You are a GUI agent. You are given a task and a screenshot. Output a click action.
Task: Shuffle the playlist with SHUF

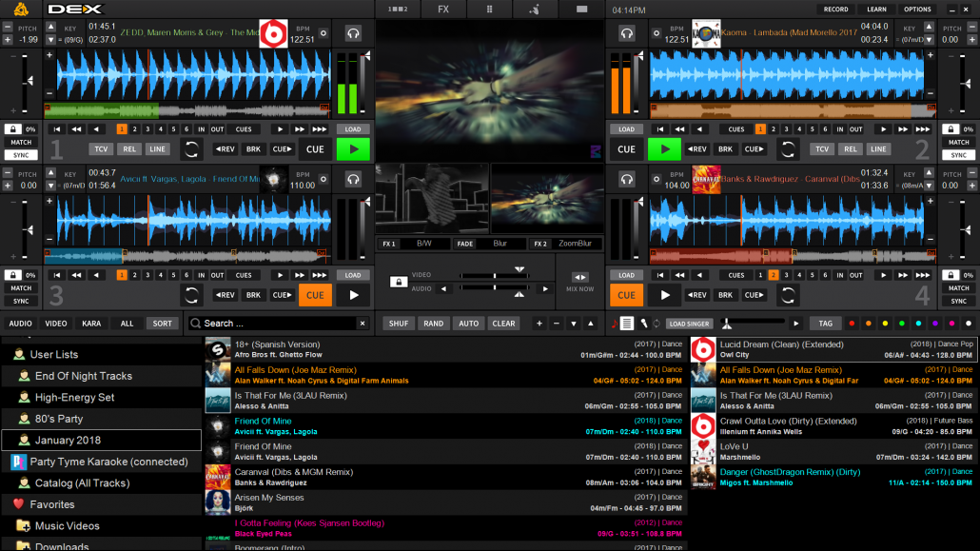(x=399, y=324)
